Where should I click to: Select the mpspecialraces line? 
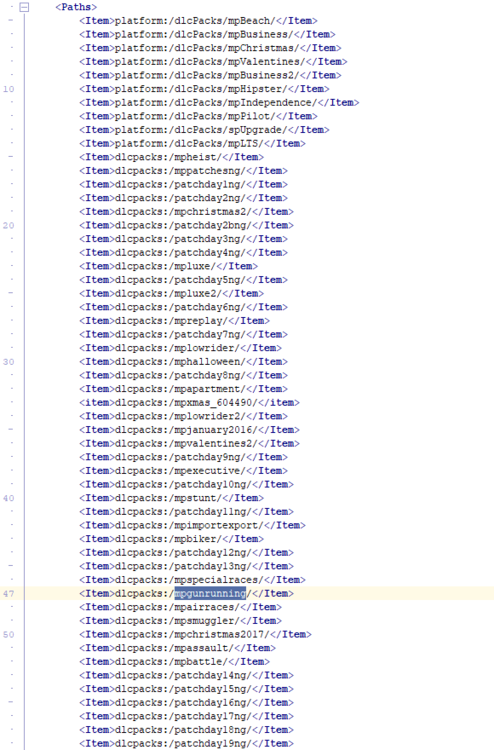192,580
